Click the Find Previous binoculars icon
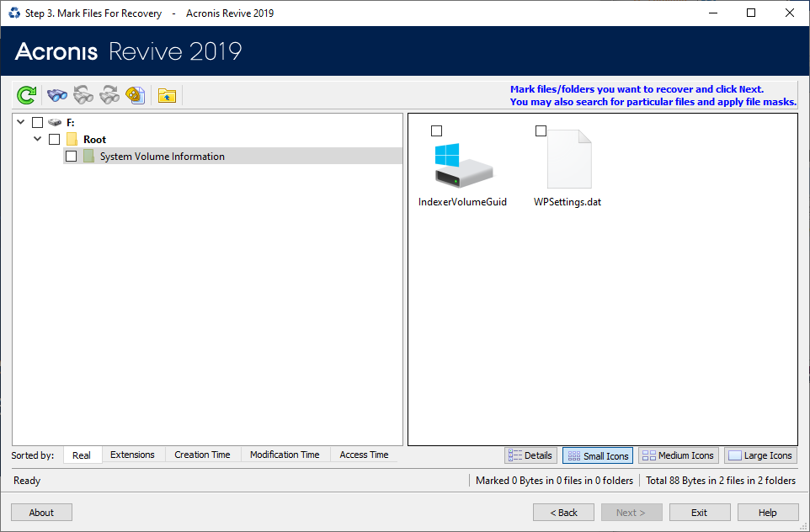The height and width of the screenshot is (532, 810). [x=83, y=95]
